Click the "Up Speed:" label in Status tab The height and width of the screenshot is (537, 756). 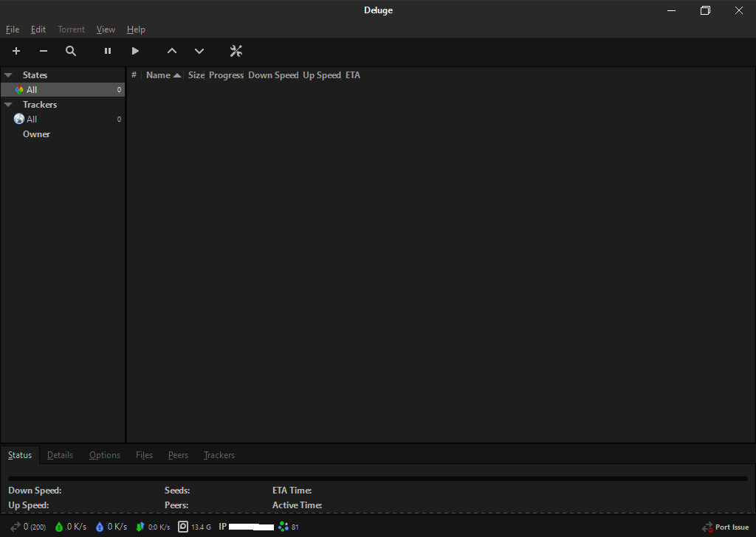pyautogui.click(x=29, y=505)
